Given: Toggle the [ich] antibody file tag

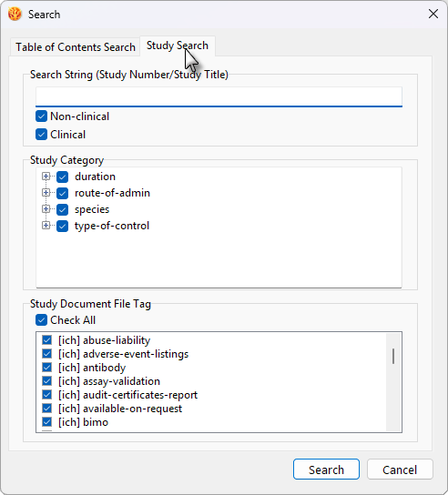Looking at the screenshot, I should tap(46, 368).
